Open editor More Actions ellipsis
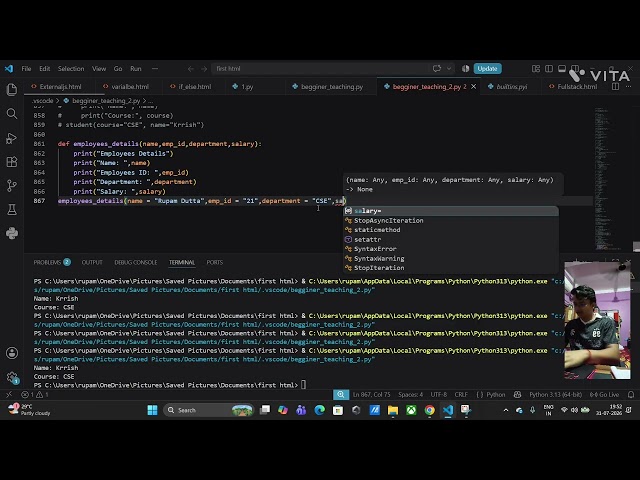Image resolution: width=640 pixels, height=480 pixels. point(628,87)
